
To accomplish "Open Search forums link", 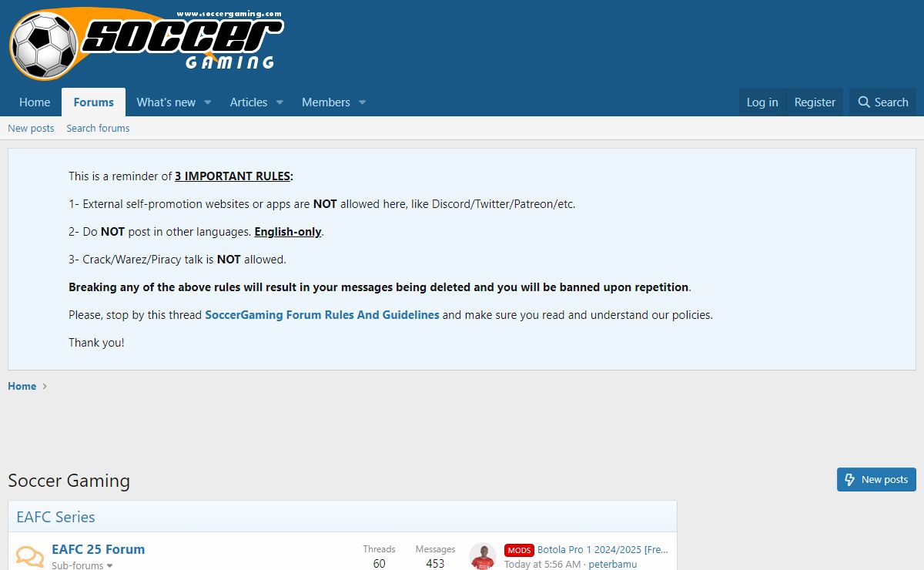I will coord(98,128).
